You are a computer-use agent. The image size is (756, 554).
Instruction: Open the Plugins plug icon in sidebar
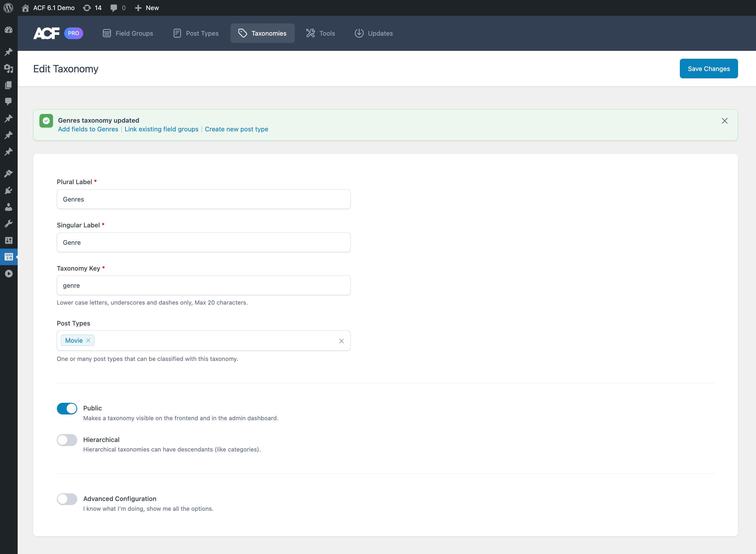click(x=9, y=190)
